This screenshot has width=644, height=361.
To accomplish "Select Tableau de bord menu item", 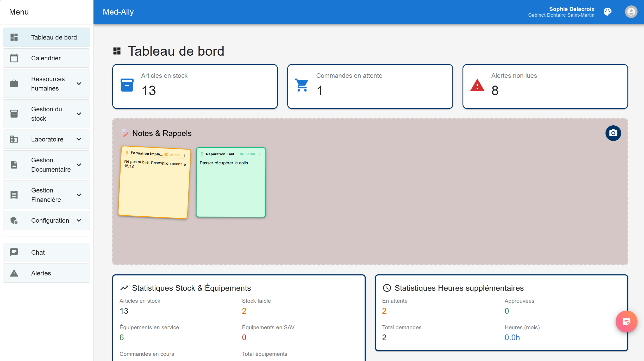I will click(46, 37).
